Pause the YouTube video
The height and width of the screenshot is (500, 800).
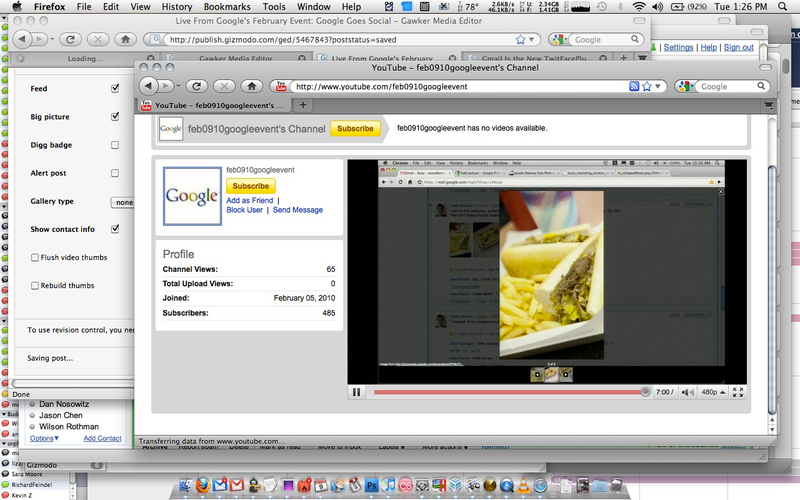(356, 392)
